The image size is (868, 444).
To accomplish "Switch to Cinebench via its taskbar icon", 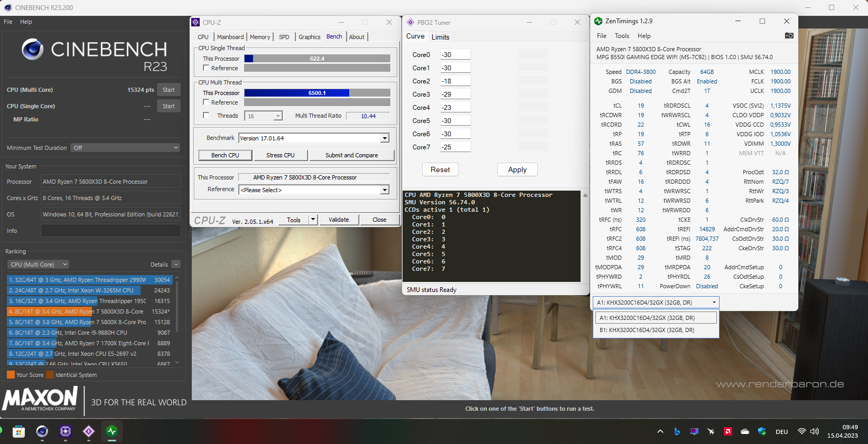I will point(42,431).
